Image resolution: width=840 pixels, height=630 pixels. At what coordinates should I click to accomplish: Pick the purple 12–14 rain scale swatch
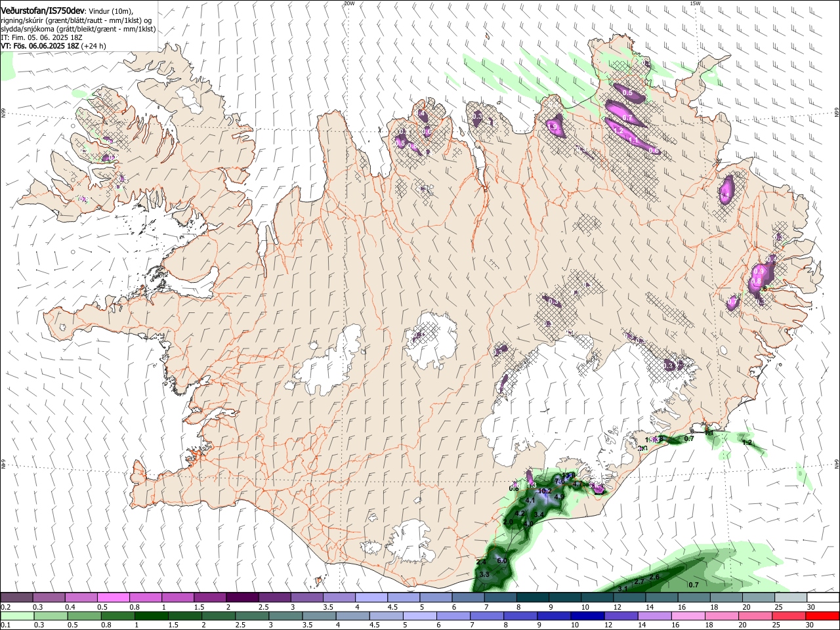[621, 616]
